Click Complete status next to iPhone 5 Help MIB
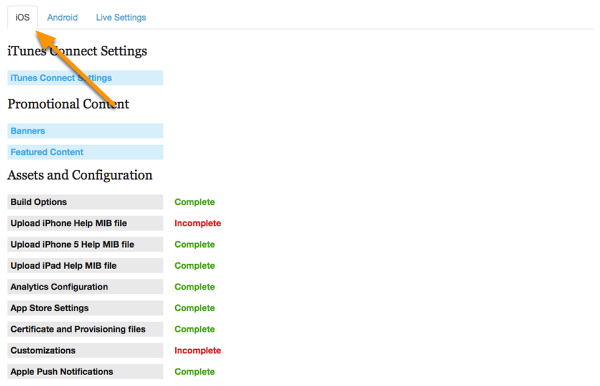This screenshot has width=600, height=386. [194, 244]
